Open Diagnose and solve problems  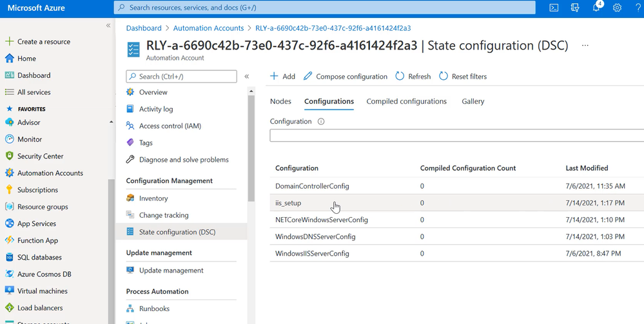pyautogui.click(x=184, y=159)
